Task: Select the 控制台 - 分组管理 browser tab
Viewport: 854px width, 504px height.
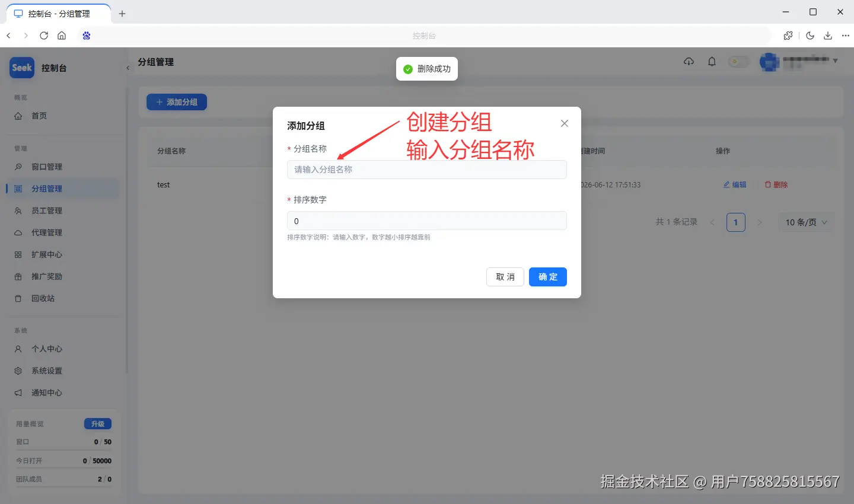Action: pos(58,14)
